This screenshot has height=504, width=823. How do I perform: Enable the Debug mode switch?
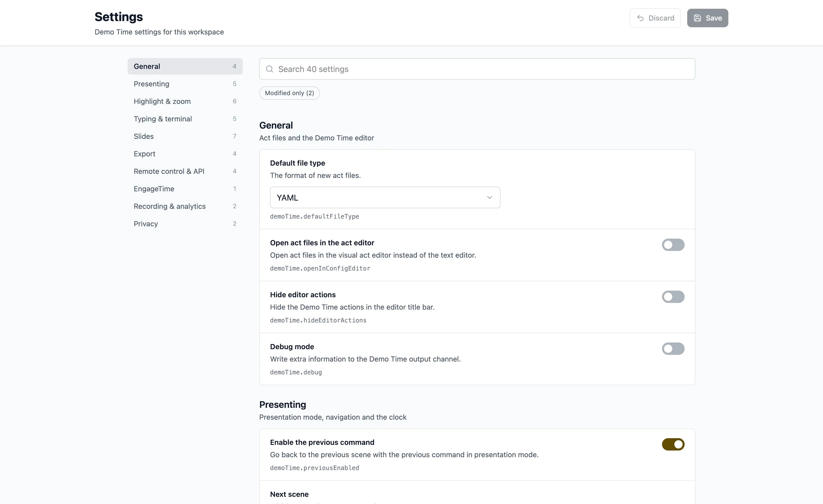pos(673,349)
